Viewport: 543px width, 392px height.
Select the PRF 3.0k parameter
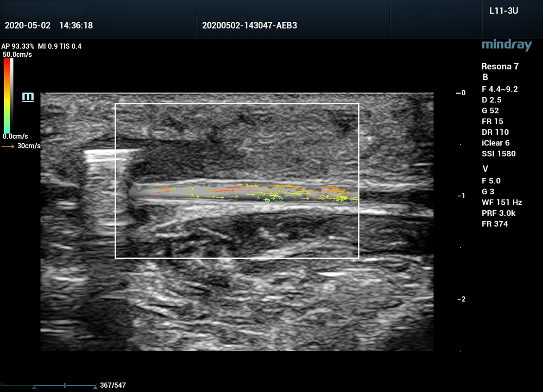click(498, 213)
